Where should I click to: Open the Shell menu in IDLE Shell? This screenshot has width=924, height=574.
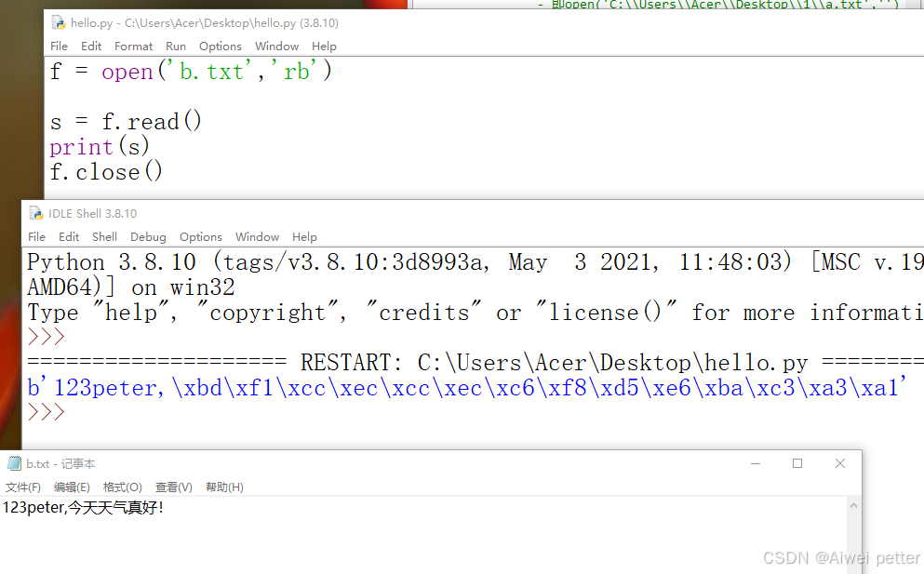coord(104,236)
